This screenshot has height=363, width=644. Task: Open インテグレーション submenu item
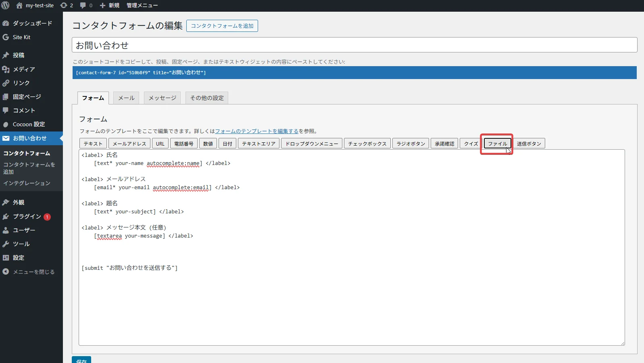(x=27, y=183)
